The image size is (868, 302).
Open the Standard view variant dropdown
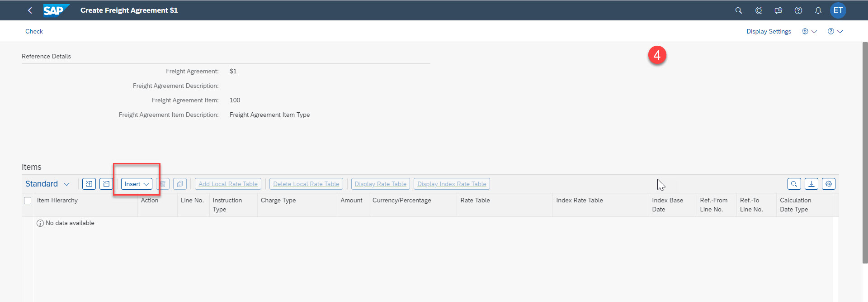click(x=47, y=184)
